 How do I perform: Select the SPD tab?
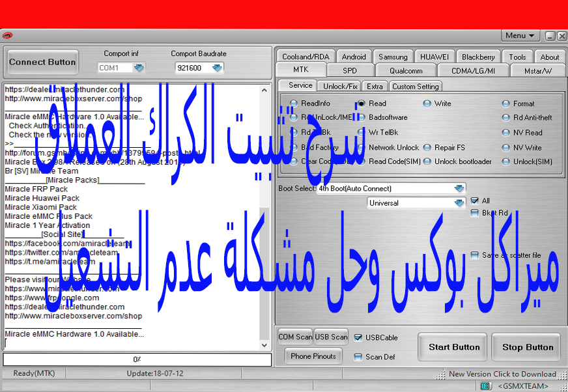(x=350, y=70)
